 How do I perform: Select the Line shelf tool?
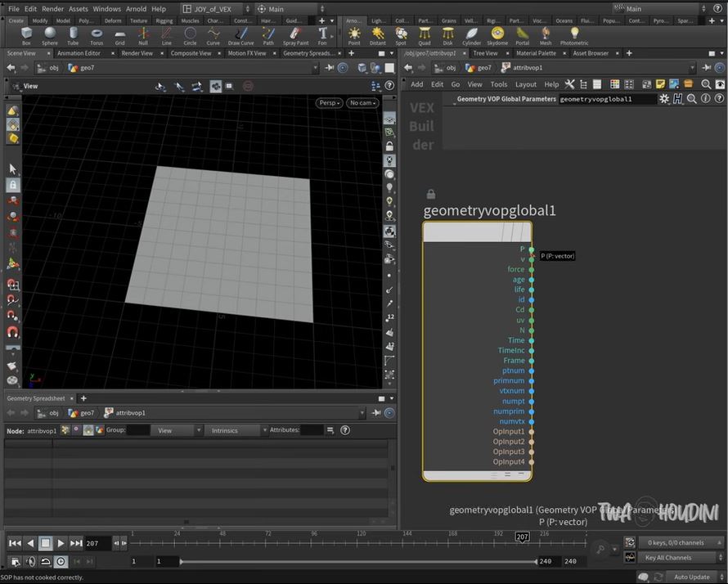166,36
